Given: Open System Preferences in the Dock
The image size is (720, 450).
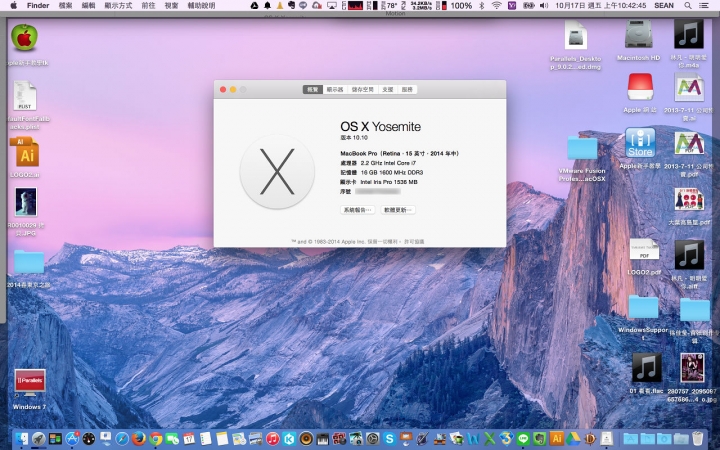Looking at the screenshot, I should click(372, 439).
